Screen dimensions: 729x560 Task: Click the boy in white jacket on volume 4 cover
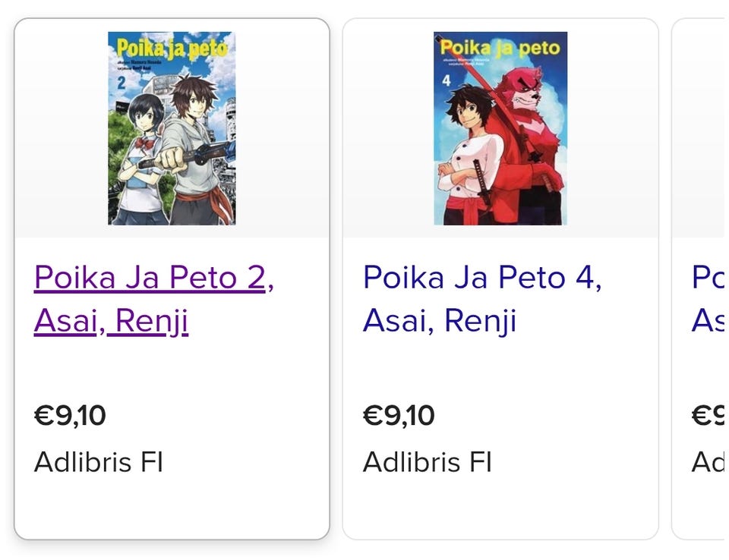tap(465, 152)
